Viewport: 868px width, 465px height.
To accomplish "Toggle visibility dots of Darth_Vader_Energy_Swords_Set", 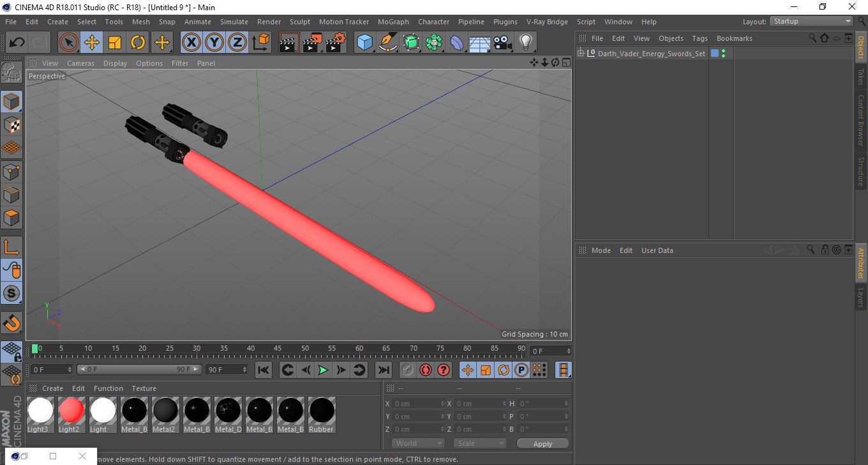I will [723, 54].
